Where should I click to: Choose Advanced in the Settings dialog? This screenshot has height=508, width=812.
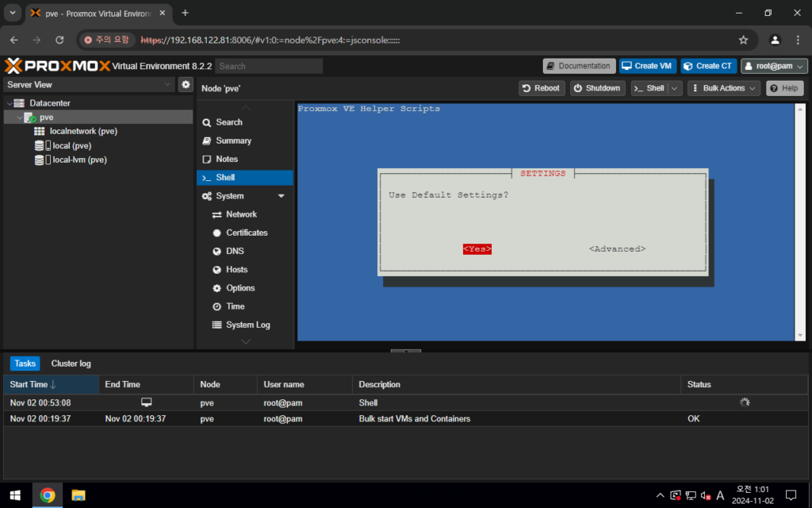click(x=617, y=249)
